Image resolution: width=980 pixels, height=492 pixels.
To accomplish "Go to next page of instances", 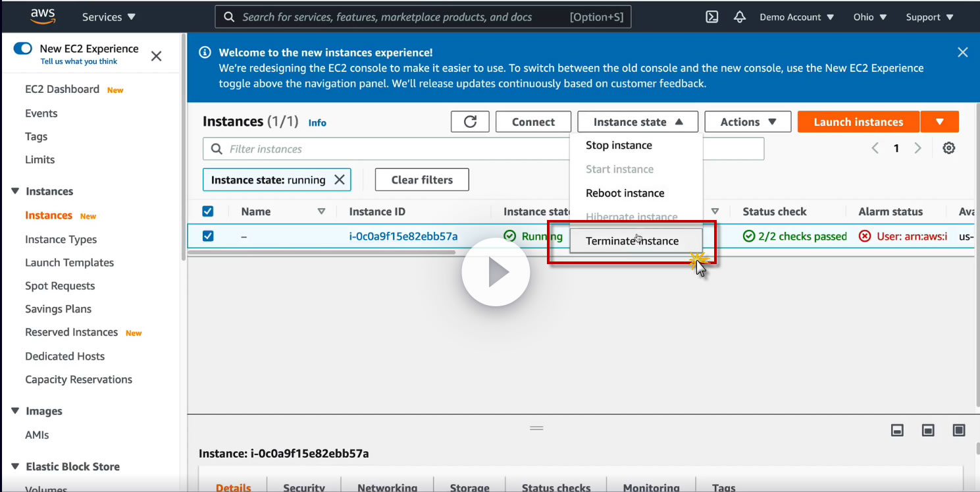I will click(917, 148).
